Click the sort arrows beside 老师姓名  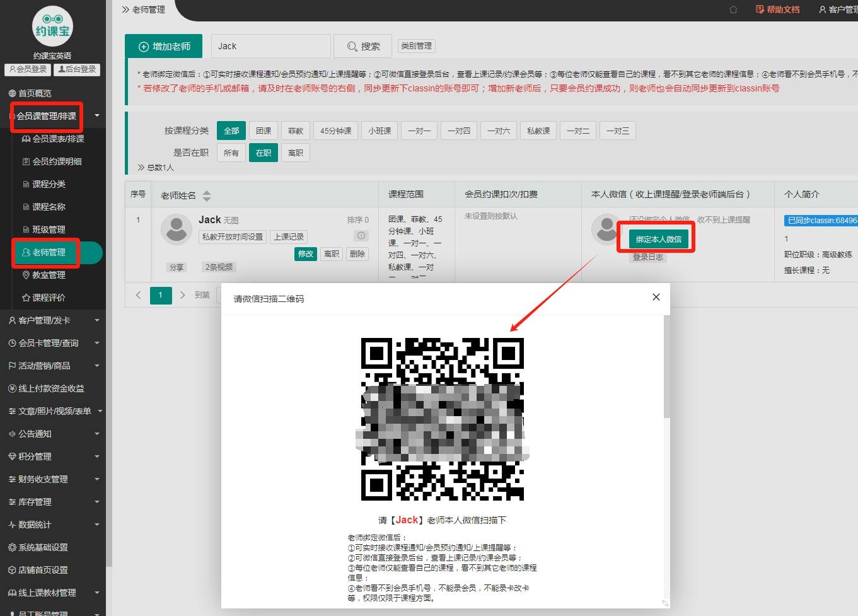(x=207, y=195)
